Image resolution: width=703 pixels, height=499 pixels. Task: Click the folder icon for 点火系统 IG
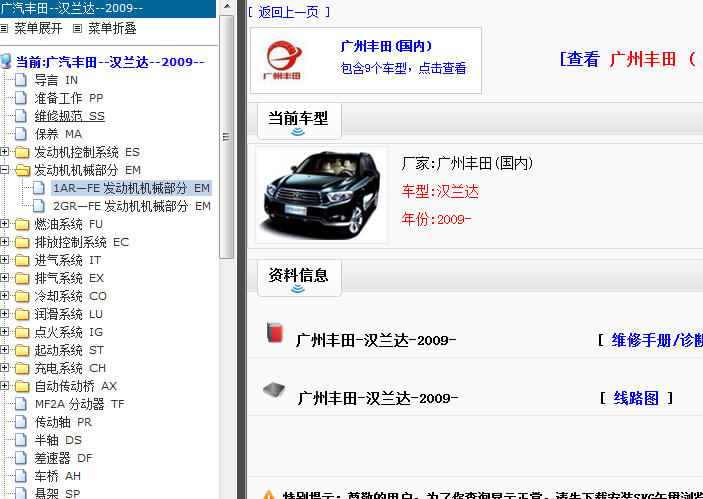22,332
